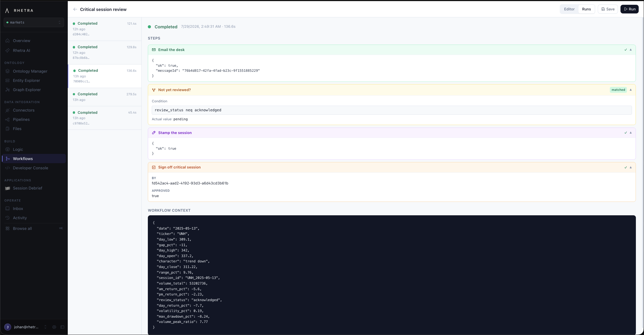The height and width of the screenshot is (335, 644).
Task: Collapse the Sign off critical session step
Action: click(631, 167)
